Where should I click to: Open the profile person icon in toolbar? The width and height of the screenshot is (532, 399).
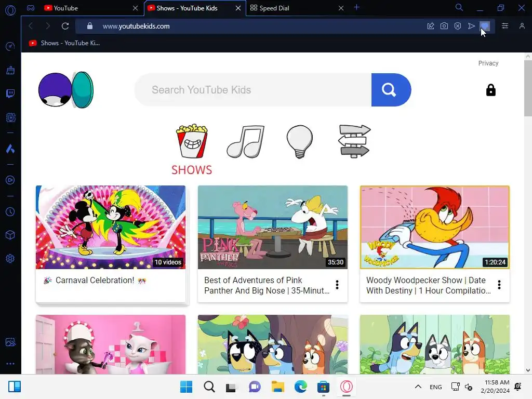[x=522, y=26]
